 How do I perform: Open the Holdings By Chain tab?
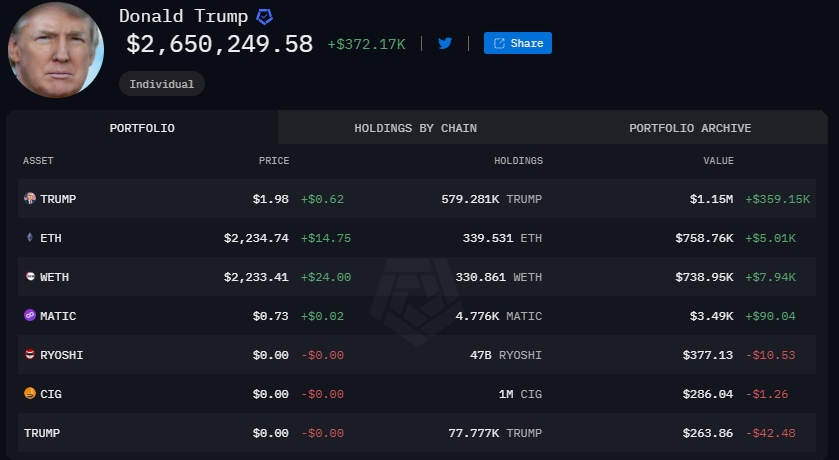click(415, 128)
